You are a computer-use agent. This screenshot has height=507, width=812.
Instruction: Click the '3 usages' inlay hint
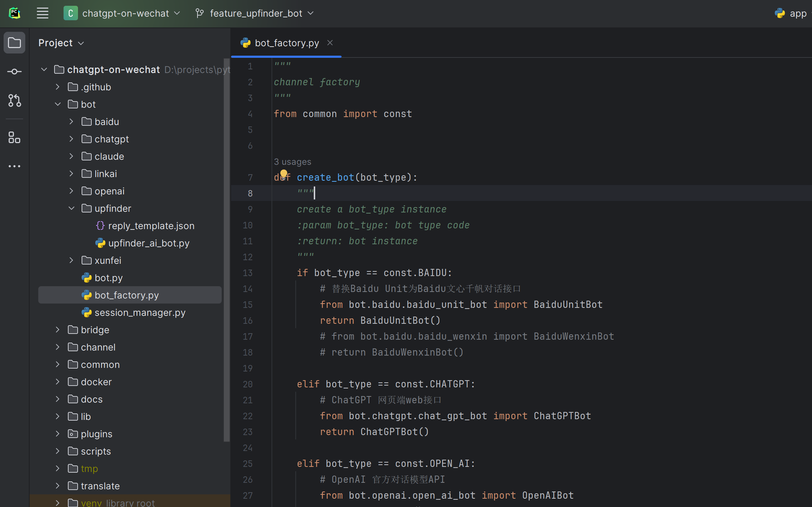292,162
